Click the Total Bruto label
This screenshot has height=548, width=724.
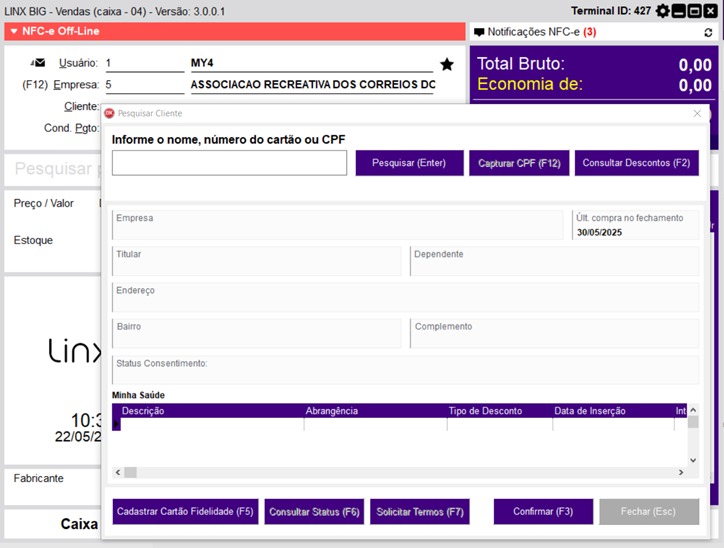click(521, 64)
